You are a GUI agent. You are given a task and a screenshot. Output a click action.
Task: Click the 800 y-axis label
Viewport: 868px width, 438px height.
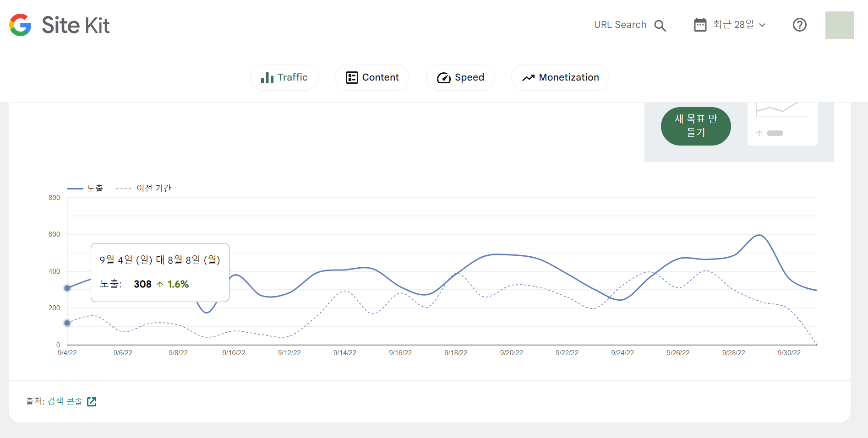(54, 198)
